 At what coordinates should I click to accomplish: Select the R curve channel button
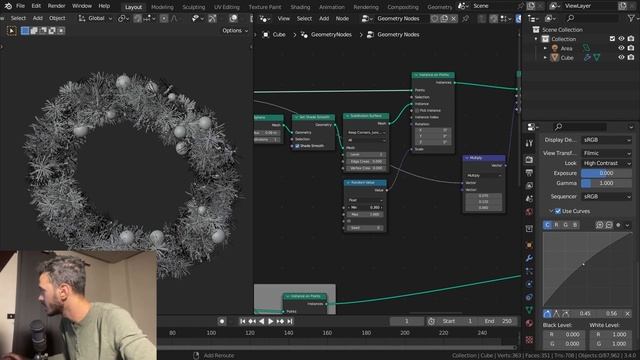coord(556,225)
